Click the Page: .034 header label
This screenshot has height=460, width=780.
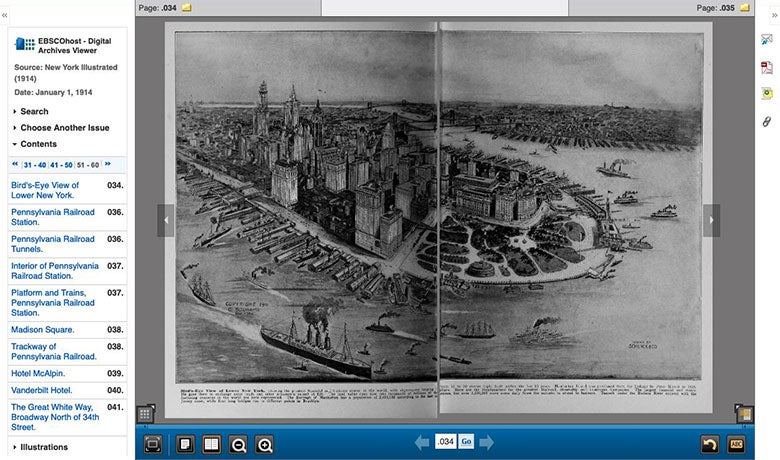point(157,8)
